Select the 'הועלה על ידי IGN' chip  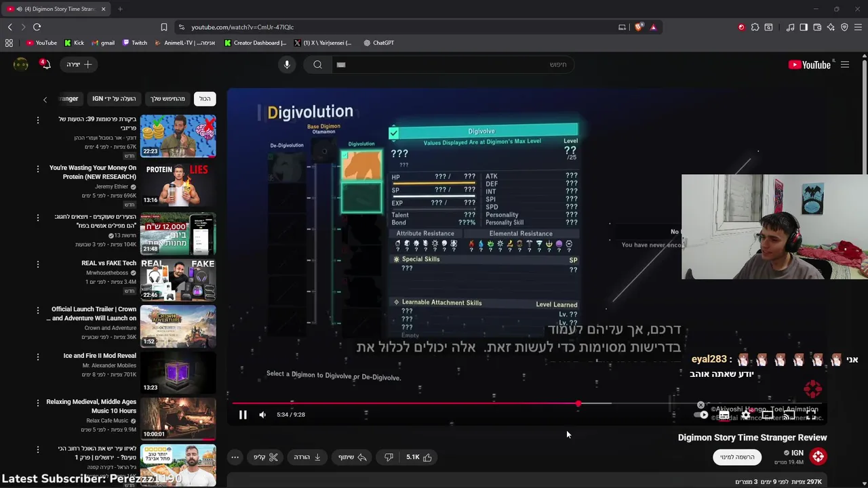[x=114, y=99]
